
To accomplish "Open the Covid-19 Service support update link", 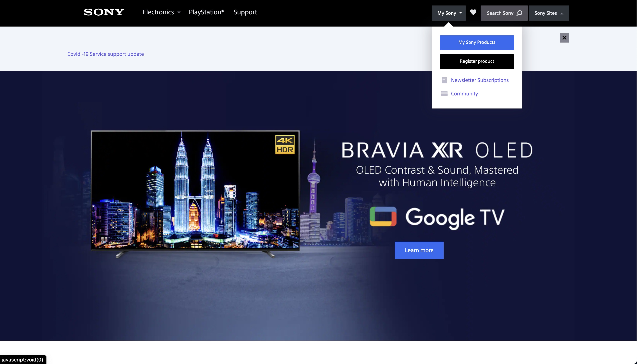I will click(105, 54).
